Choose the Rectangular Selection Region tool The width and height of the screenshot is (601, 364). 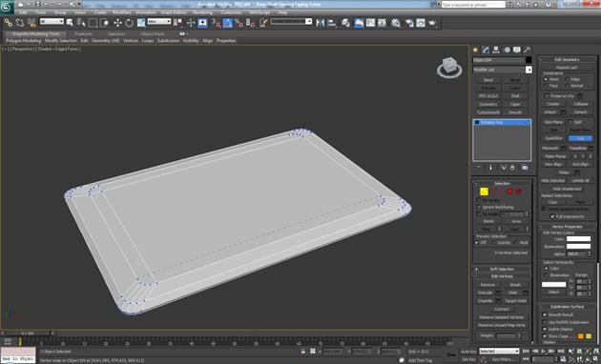point(93,23)
